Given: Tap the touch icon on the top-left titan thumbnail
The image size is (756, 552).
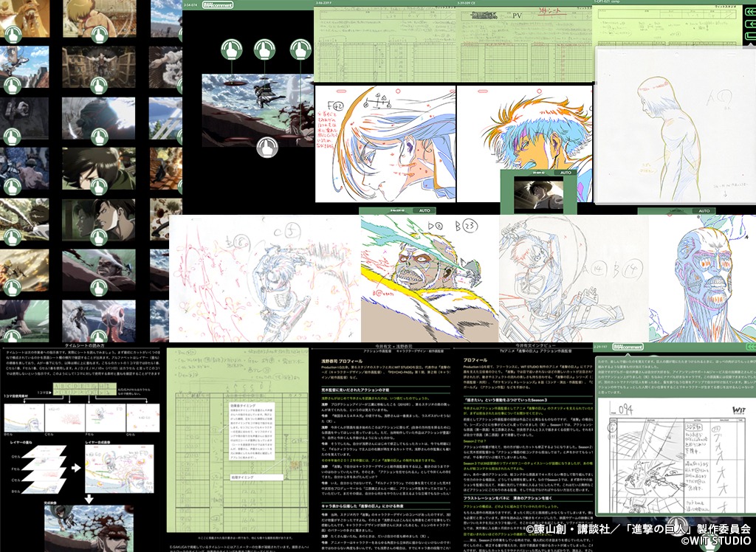Looking at the screenshot, I should pos(12,34).
